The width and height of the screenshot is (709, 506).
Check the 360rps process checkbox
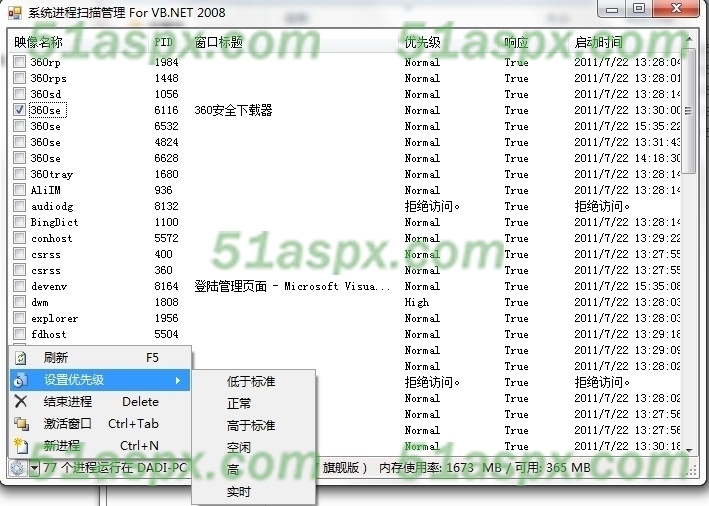19,78
